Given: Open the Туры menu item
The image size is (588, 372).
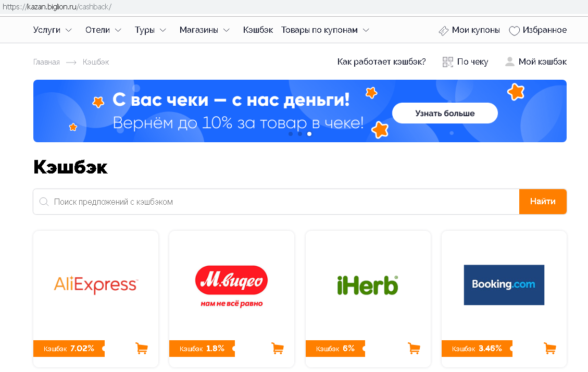Looking at the screenshot, I should 145,30.
